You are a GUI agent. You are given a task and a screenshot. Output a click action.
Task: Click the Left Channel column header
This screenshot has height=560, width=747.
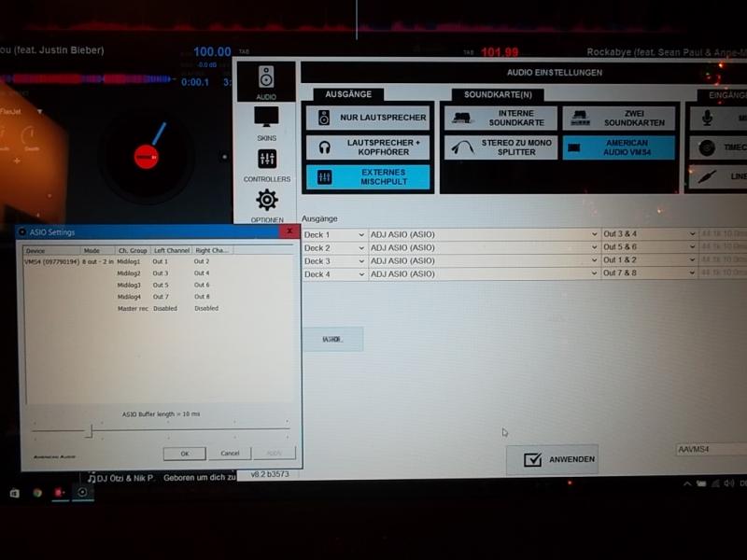(172, 250)
